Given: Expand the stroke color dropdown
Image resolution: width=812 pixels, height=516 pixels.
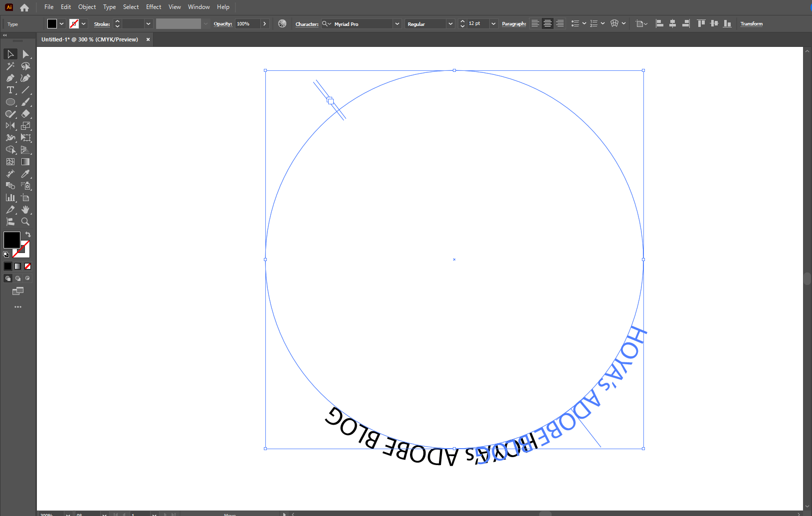Looking at the screenshot, I should click(x=83, y=23).
